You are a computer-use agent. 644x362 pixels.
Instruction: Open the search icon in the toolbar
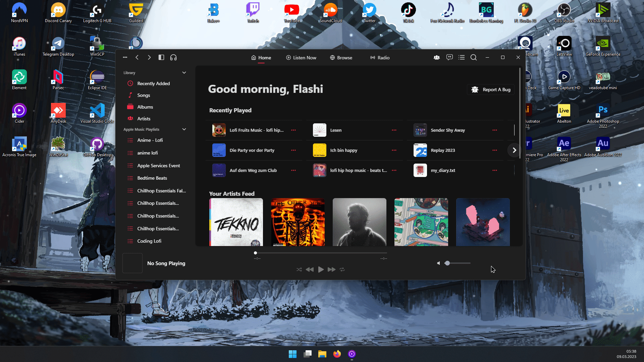pyautogui.click(x=474, y=57)
